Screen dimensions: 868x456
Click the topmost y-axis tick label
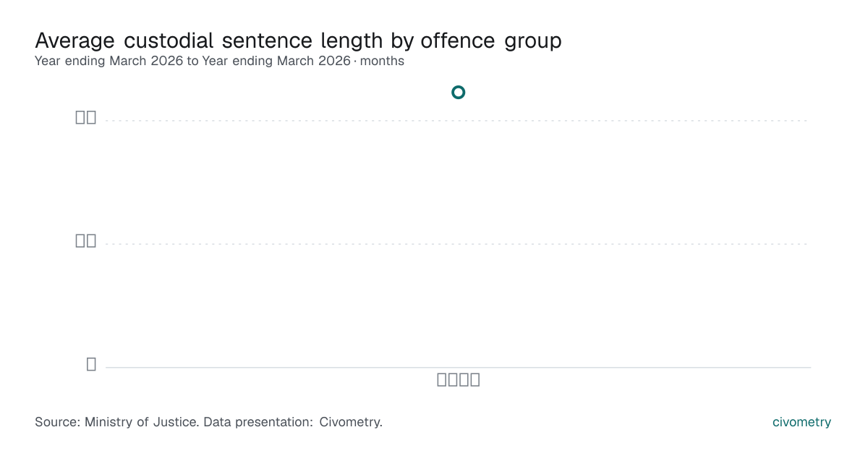coord(86,117)
